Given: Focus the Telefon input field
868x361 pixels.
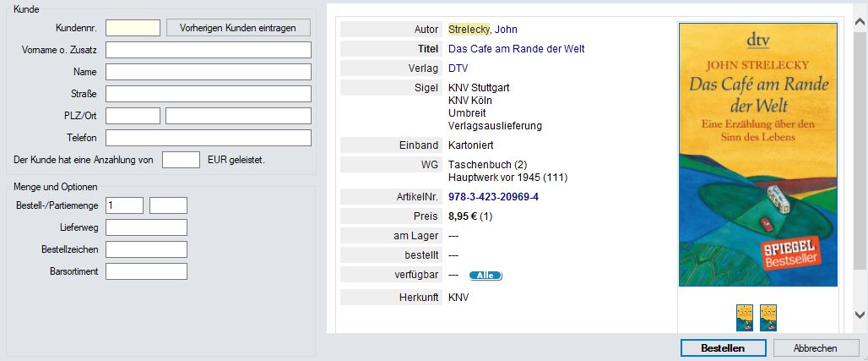Looking at the screenshot, I should 208,138.
